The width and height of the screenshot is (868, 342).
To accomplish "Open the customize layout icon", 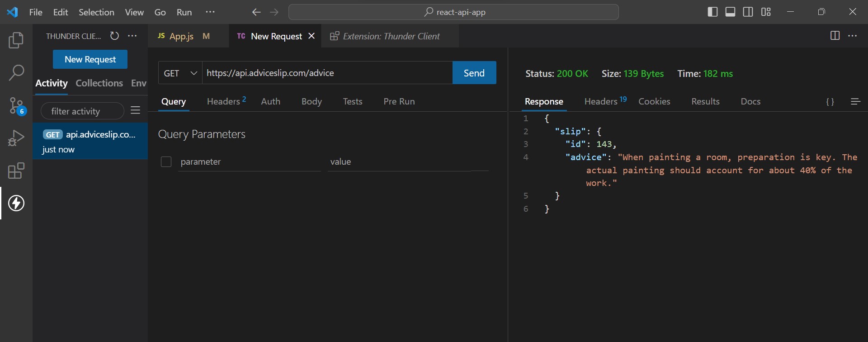I will 766,12.
